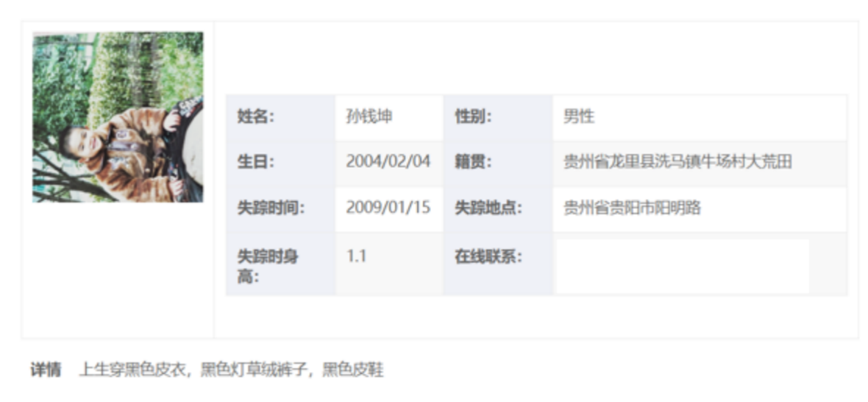The width and height of the screenshot is (868, 402).
Task: Select the height value 1.1
Action: point(357,257)
